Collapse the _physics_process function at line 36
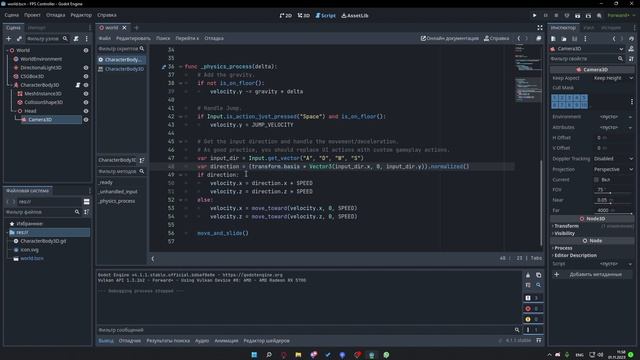 180,67
